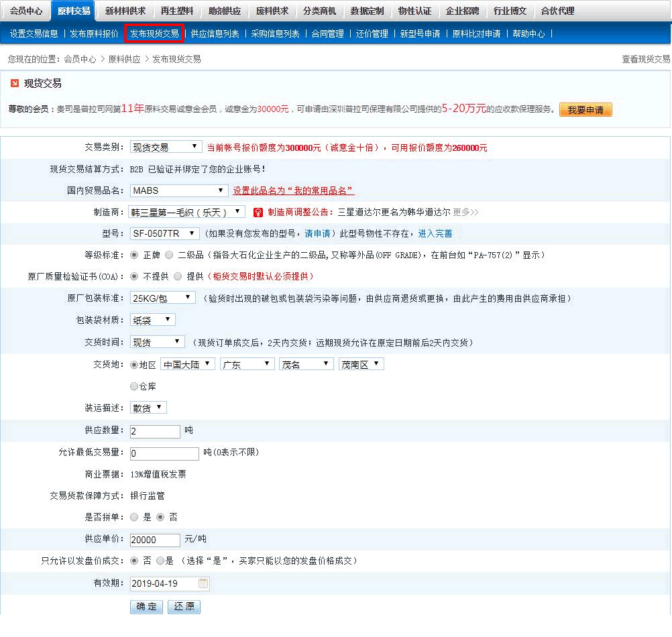Screen dimensions: 672x637
Task: Click 请申请 link for missing model
Action: 317,233
